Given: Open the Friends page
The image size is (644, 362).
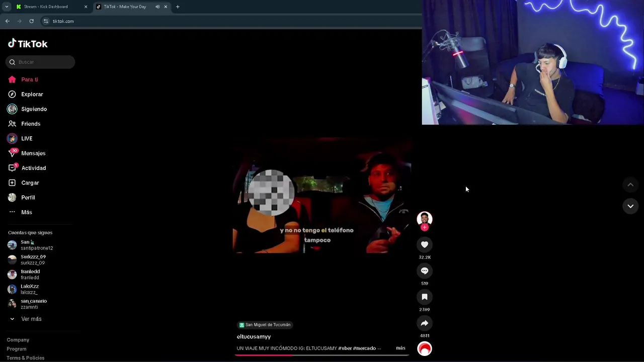Looking at the screenshot, I should [x=24, y=124].
